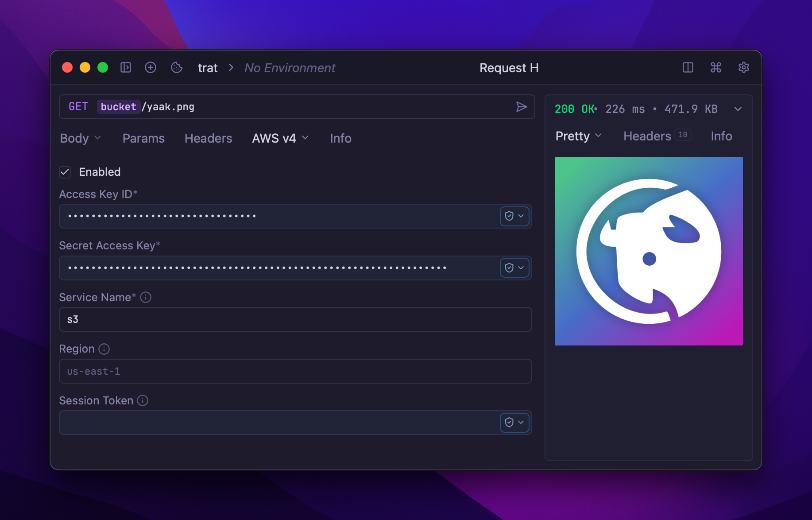Screen dimensions: 812x520
Task: Open the cookie jar icon
Action: click(x=177, y=67)
